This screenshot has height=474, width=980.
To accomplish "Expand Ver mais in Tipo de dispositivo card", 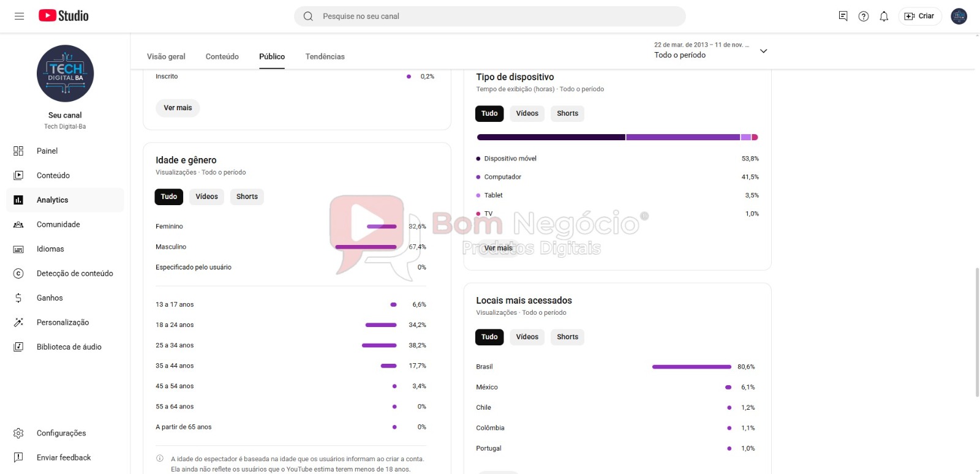I will [498, 248].
